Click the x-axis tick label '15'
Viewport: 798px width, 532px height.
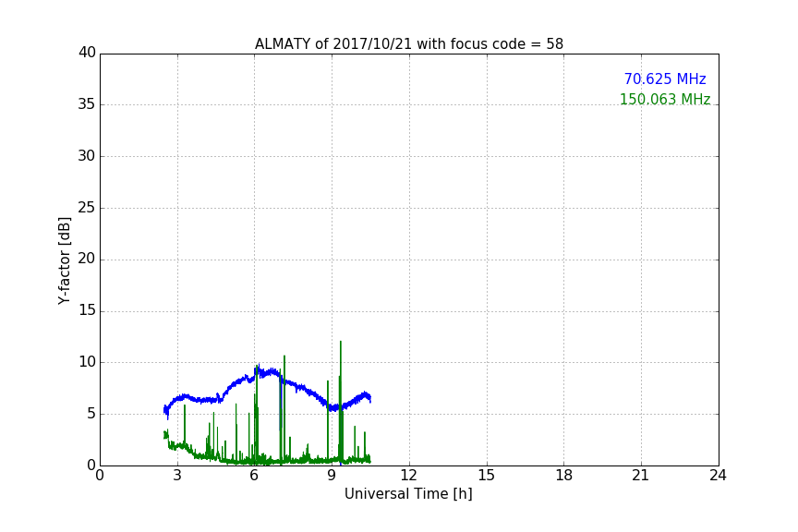click(487, 476)
